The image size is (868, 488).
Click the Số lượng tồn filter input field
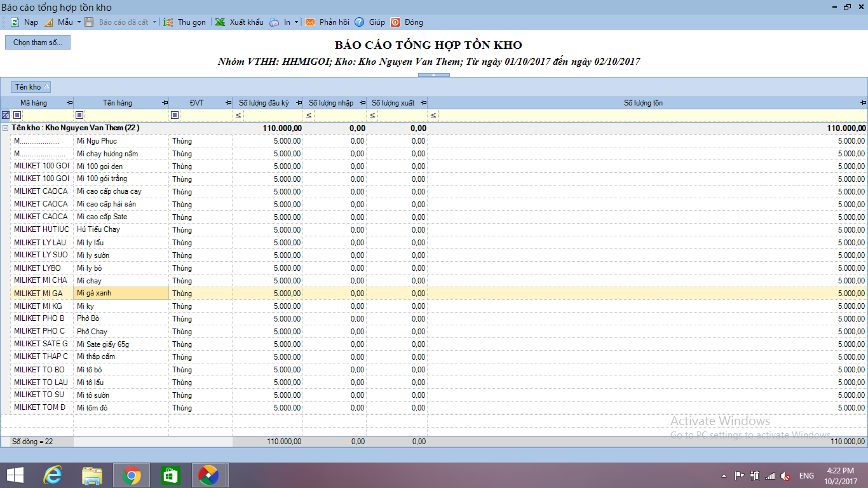tap(652, 115)
